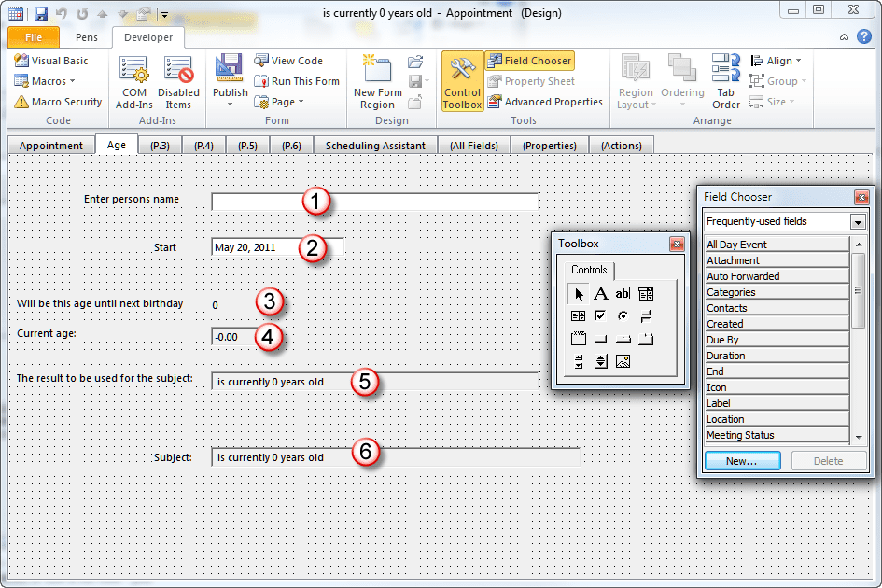Select the Select Objects pointer in Toolbox

[579, 294]
